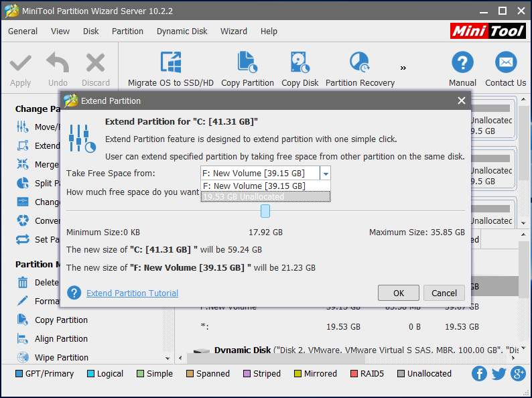Click help icon beside tutorial link
Viewport: 532px width, 398px height.
[x=74, y=293]
